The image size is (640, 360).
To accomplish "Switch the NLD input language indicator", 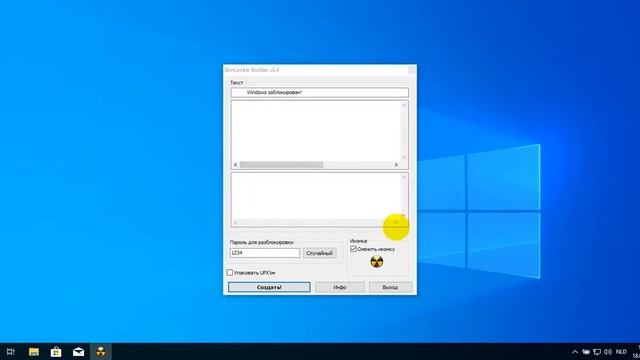I will tap(621, 351).
